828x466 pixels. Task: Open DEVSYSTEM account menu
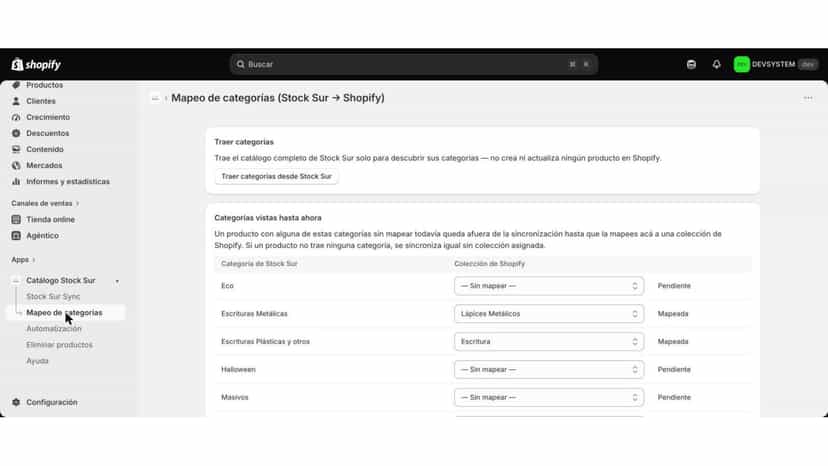776,64
